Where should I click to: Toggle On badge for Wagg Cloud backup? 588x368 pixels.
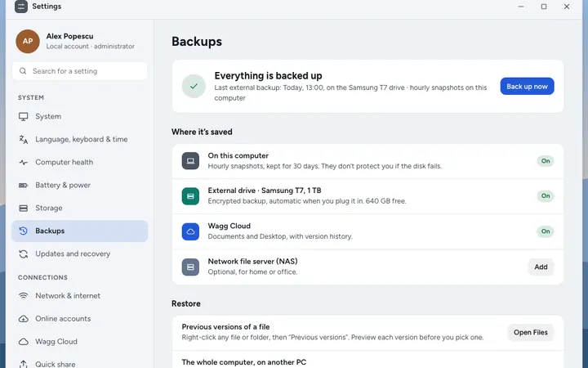coord(546,231)
